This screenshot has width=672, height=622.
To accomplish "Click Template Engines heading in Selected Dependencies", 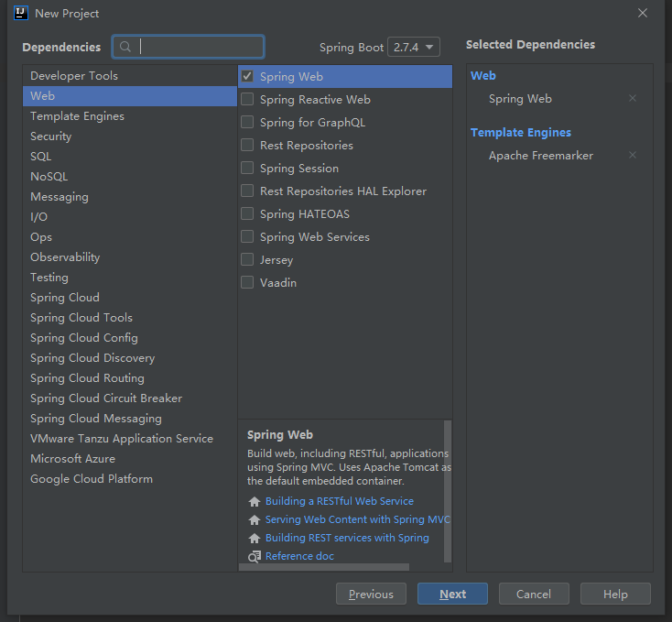I will (x=521, y=133).
